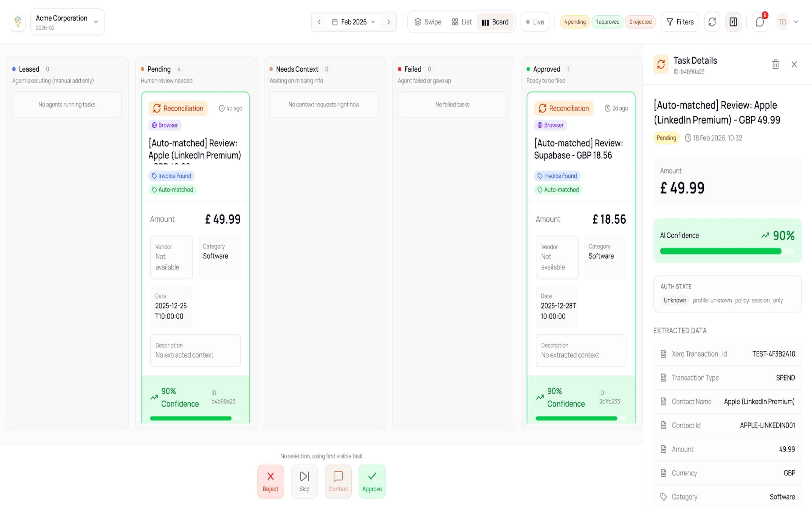Image resolution: width=812 pixels, height=507 pixels.
Task: Expand the TO user account menu
Action: (x=787, y=22)
